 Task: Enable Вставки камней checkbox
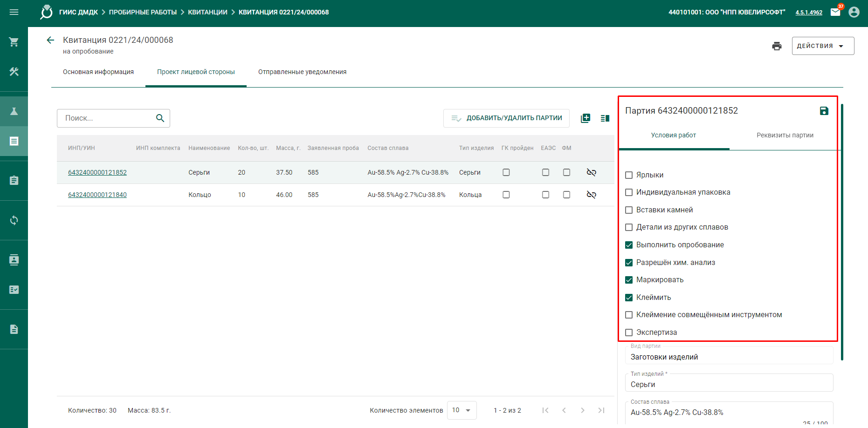[x=629, y=210]
